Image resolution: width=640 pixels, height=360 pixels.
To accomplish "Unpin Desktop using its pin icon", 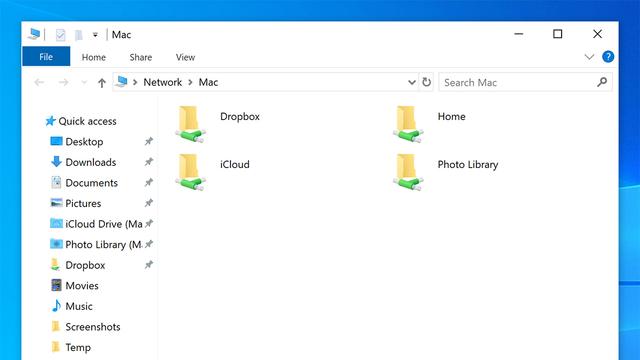I will (x=149, y=141).
